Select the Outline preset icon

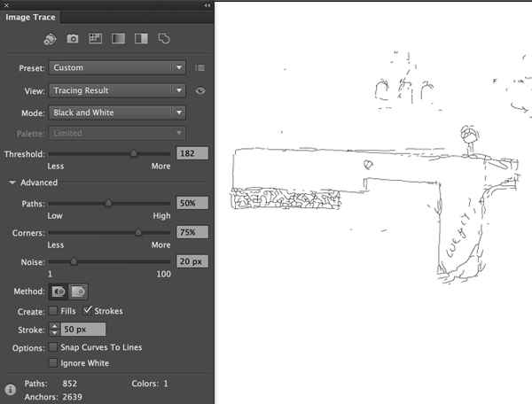pos(164,39)
